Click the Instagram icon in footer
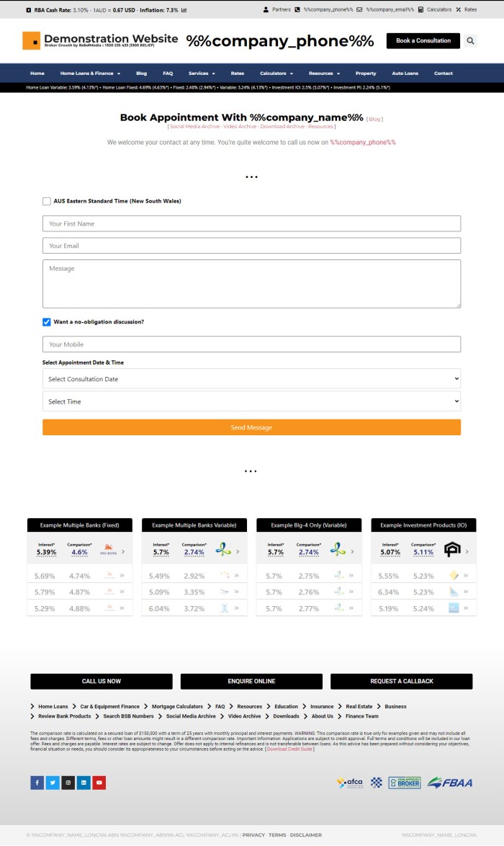 point(68,783)
